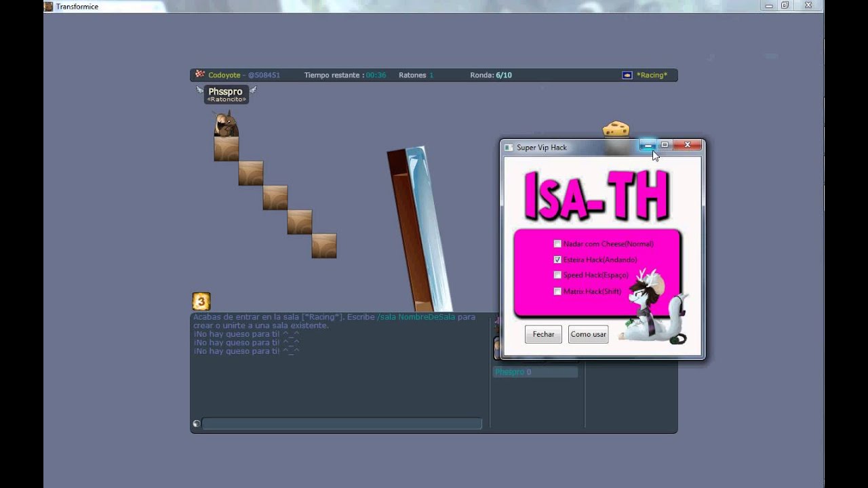868x488 pixels.
Task: Open the Como usar help button
Action: click(588, 334)
